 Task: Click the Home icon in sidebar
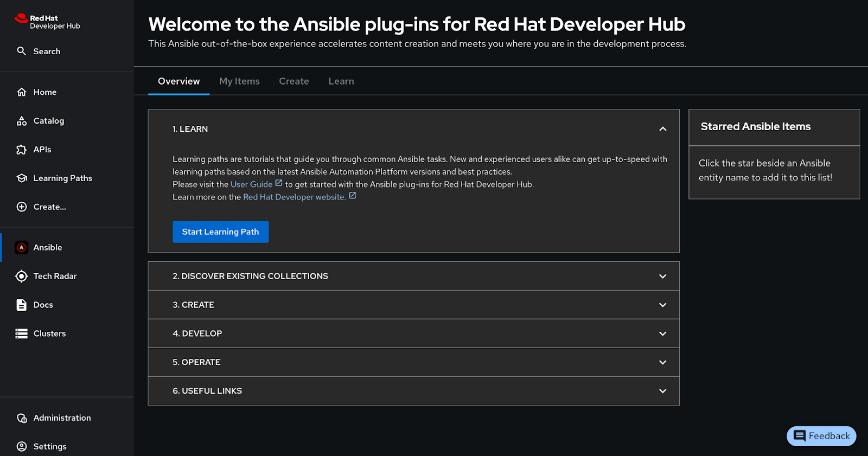pyautogui.click(x=22, y=92)
